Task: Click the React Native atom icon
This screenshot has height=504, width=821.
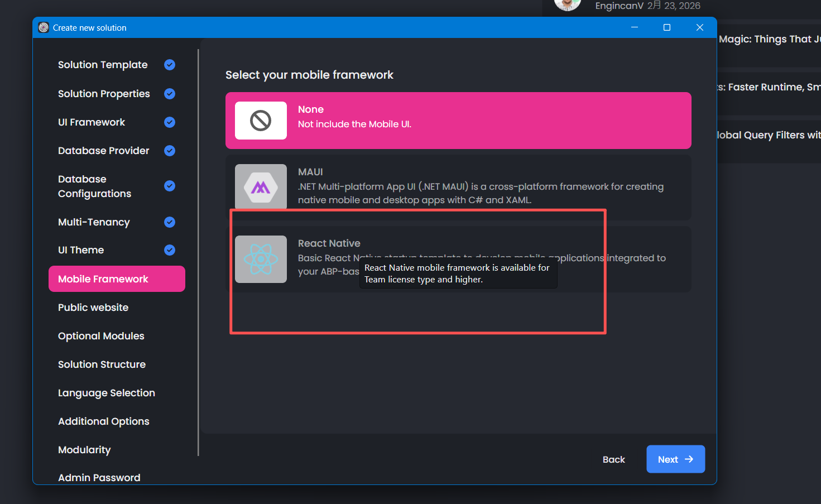Action: 261,259
